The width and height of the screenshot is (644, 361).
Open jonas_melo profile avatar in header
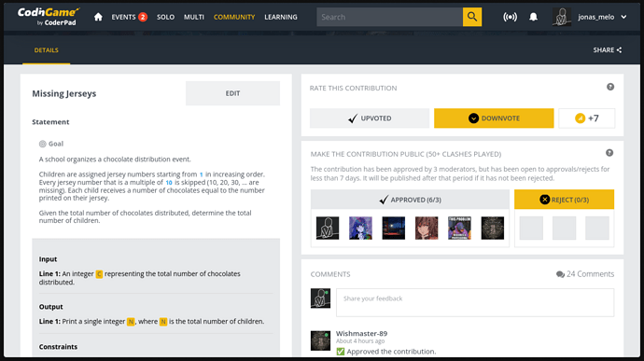562,17
